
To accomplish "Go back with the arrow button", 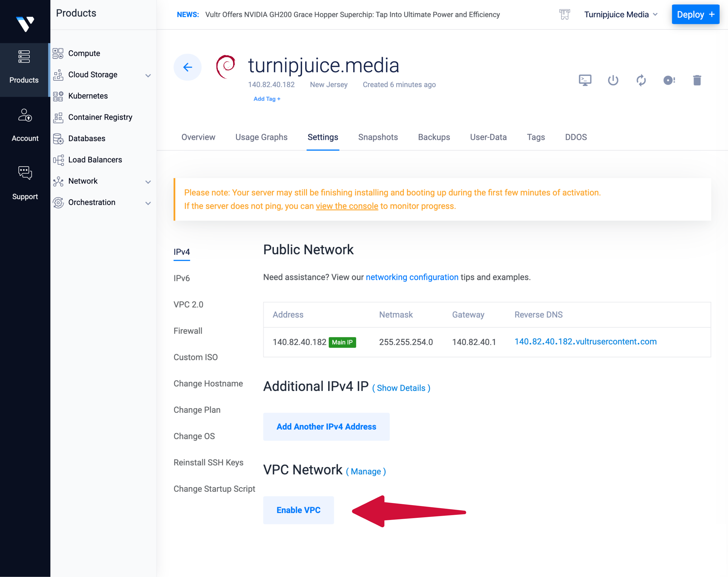I will coord(187,67).
